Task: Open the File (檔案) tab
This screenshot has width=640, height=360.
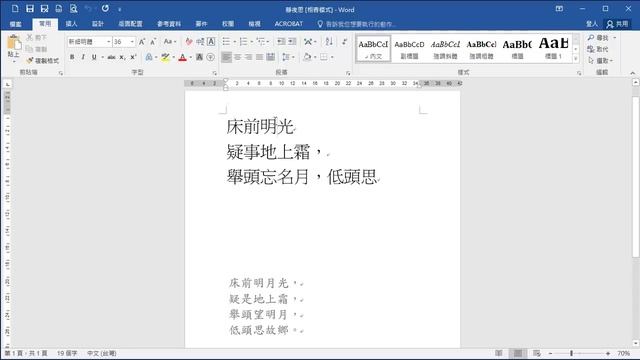Action: (x=16, y=24)
